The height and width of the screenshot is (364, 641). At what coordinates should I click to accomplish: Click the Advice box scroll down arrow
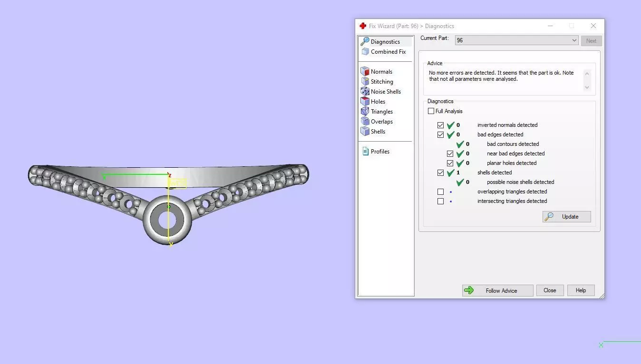click(587, 87)
